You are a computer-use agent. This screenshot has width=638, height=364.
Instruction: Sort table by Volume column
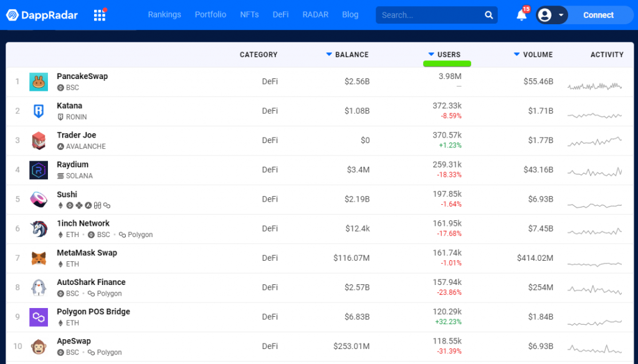coord(533,55)
